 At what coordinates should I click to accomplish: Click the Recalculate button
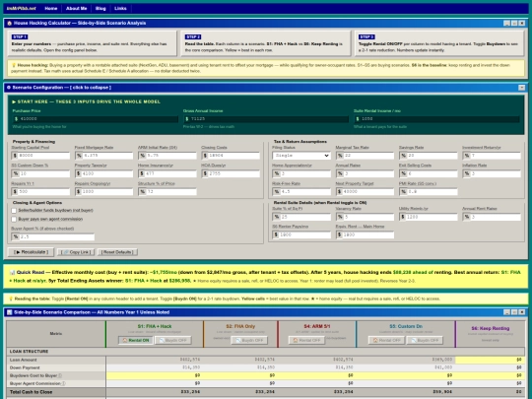click(x=31, y=252)
